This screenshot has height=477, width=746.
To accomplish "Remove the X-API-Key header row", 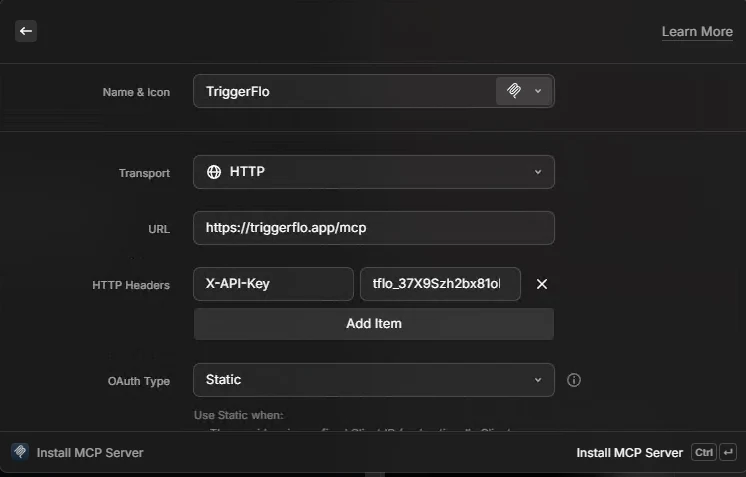I will tap(541, 284).
